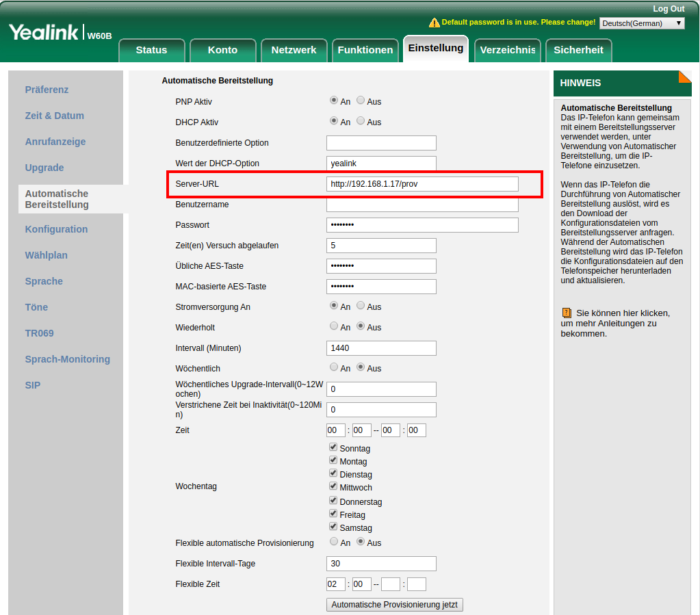
Task: Click the Benutzername text field
Action: point(422,204)
